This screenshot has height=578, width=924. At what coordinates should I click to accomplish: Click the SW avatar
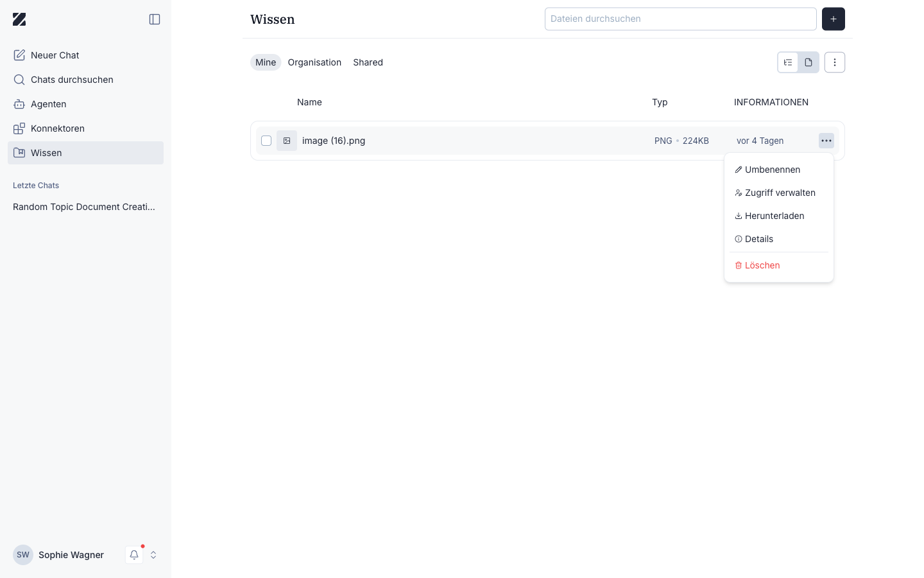(x=23, y=555)
